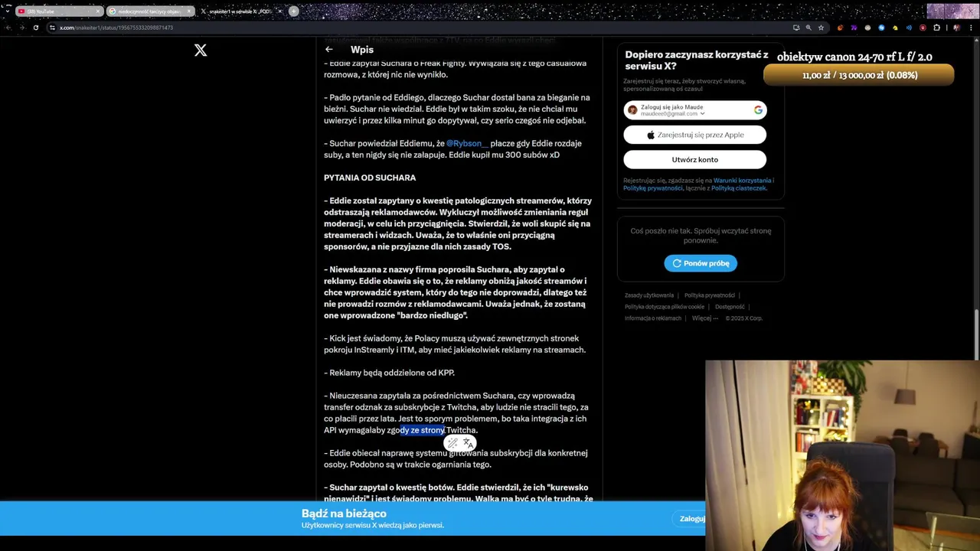Open Chrome three-dot menu
The image size is (980, 551).
(x=971, y=28)
